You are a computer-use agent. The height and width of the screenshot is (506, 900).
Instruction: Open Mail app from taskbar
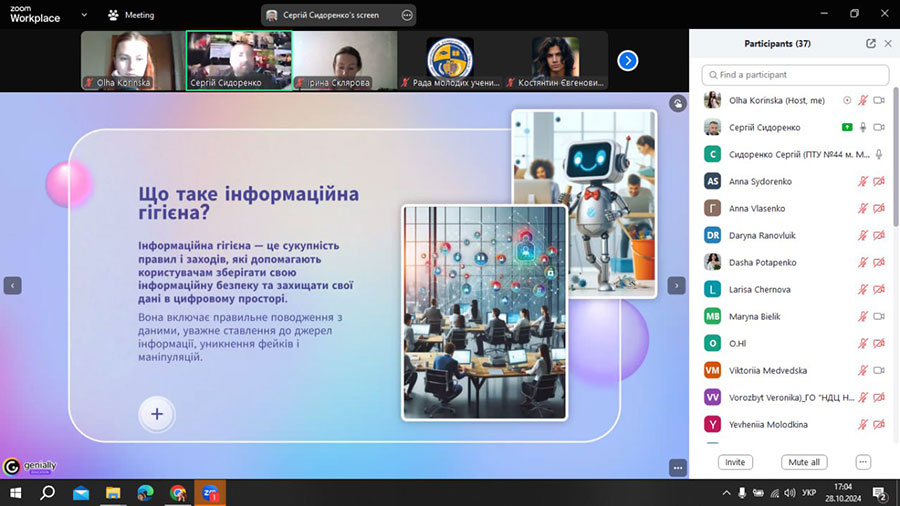click(x=81, y=493)
